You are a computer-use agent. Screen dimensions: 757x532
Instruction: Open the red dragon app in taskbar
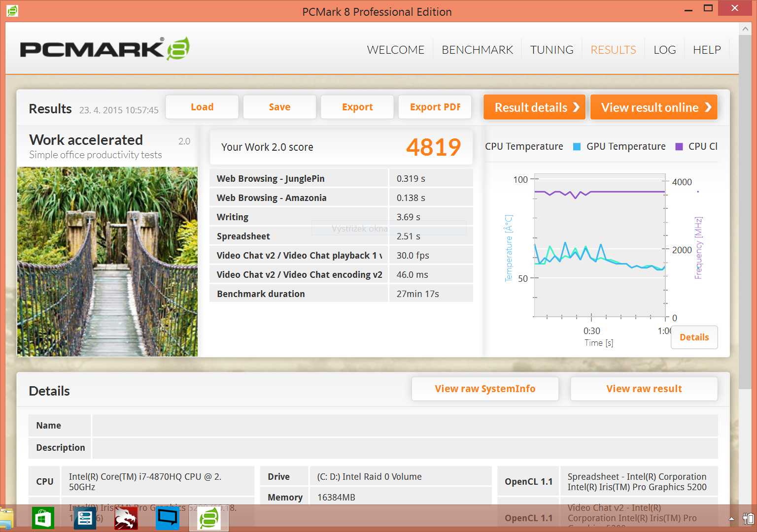click(x=126, y=518)
